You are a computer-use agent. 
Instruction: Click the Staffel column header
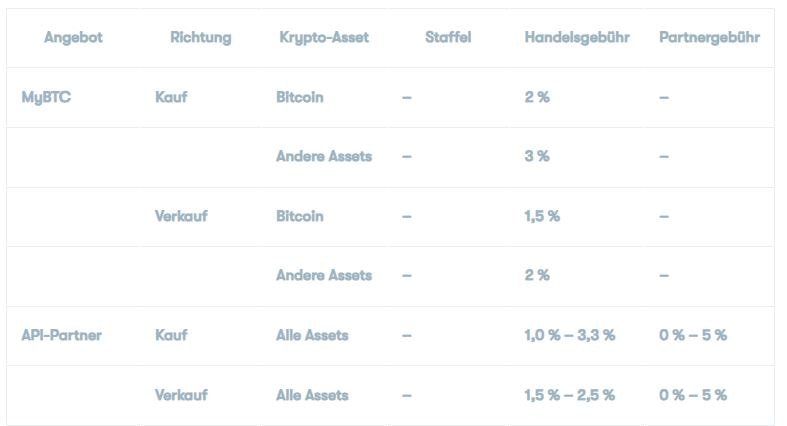point(448,37)
